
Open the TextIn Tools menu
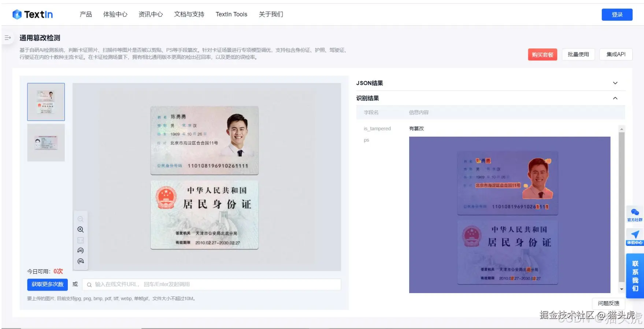pyautogui.click(x=232, y=14)
